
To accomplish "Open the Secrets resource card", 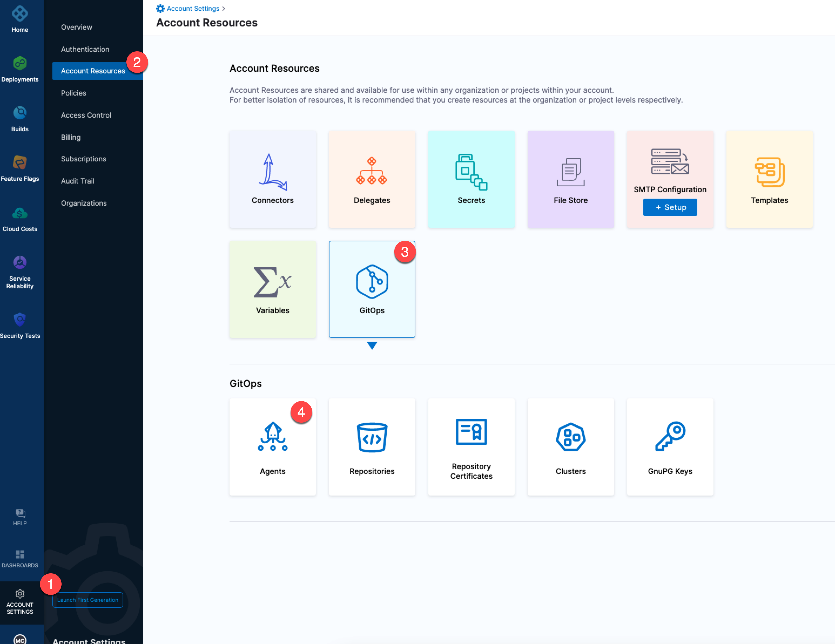I will point(471,179).
